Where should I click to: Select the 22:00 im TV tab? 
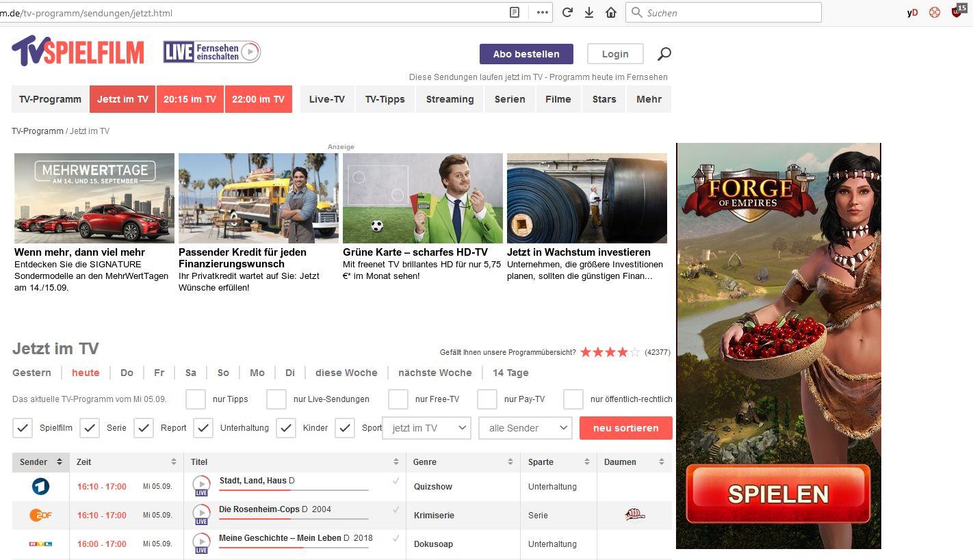click(x=258, y=99)
